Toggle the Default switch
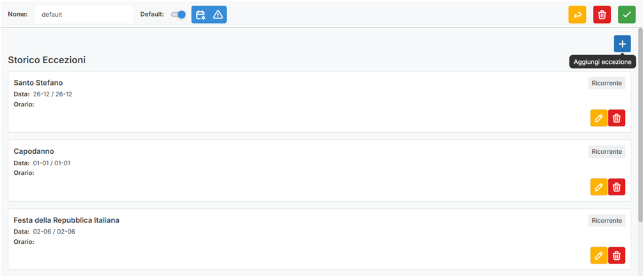This screenshot has width=644, height=277. [x=178, y=14]
